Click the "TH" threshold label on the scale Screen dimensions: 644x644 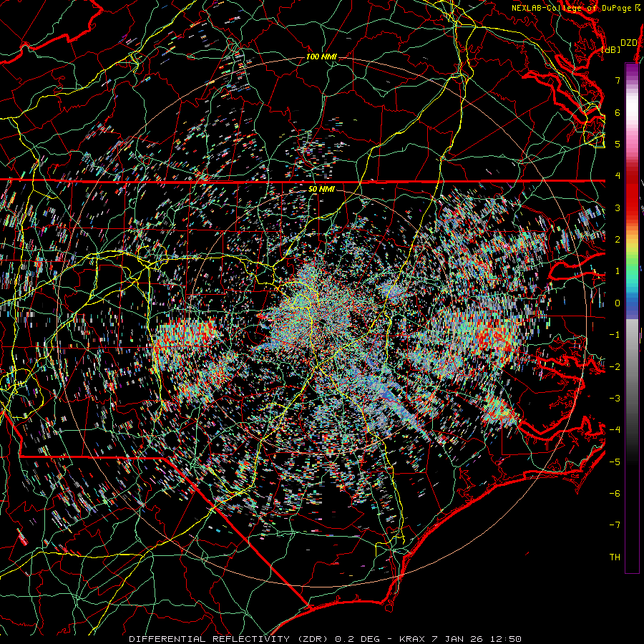click(x=615, y=557)
